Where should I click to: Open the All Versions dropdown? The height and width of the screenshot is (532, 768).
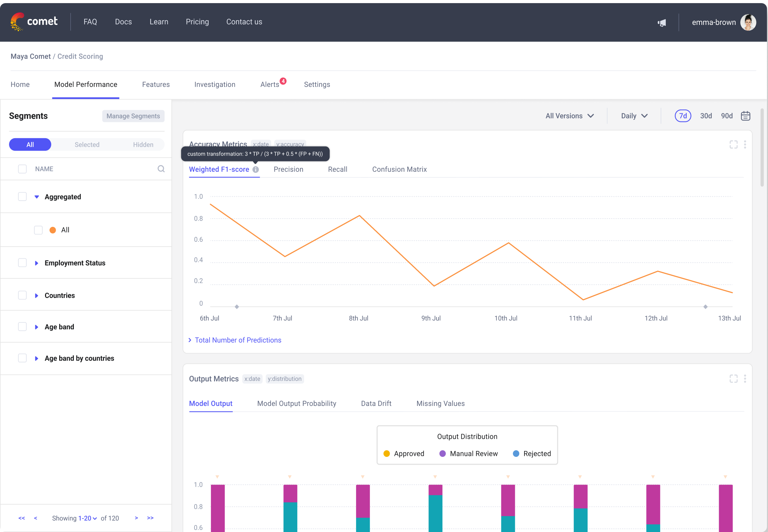[570, 116]
